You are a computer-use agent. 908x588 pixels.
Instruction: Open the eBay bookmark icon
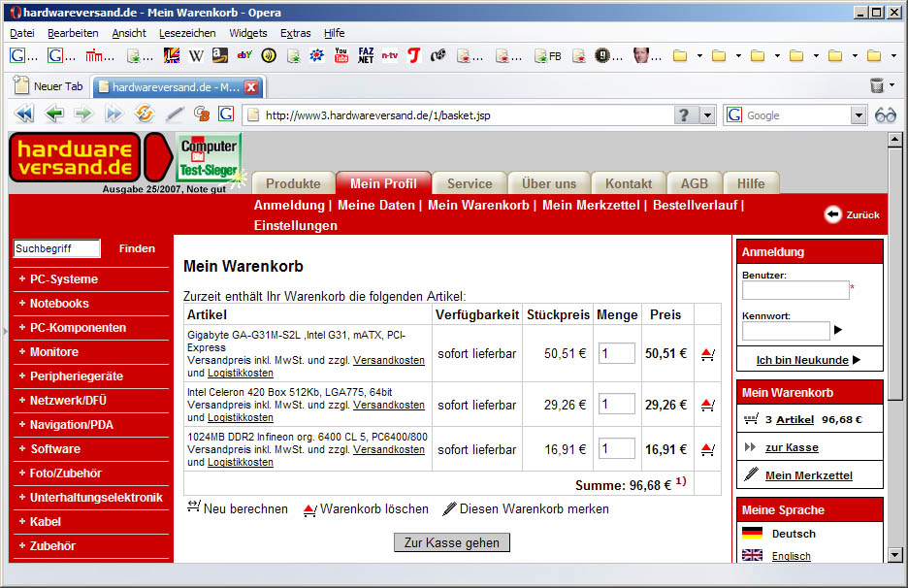(x=244, y=55)
